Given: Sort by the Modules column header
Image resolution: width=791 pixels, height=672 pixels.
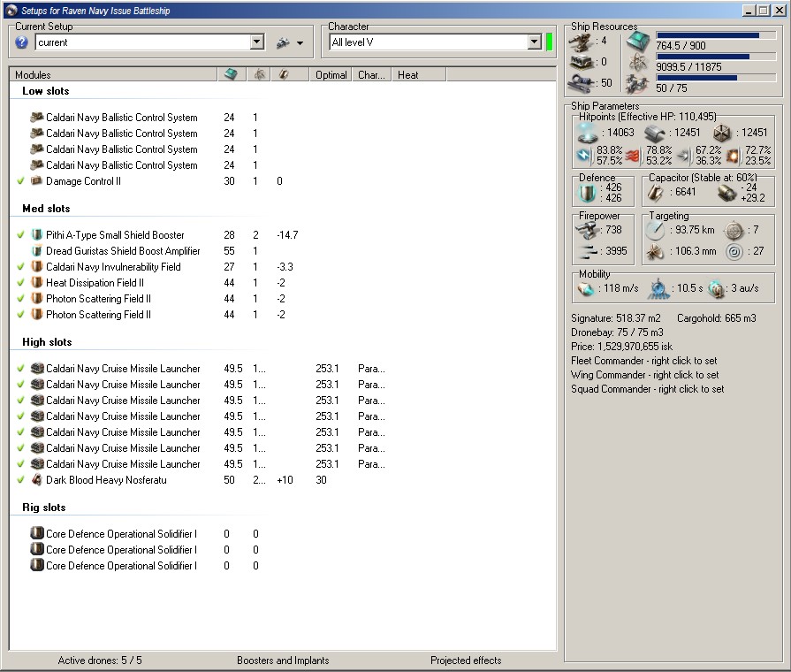Looking at the screenshot, I should coord(113,75).
